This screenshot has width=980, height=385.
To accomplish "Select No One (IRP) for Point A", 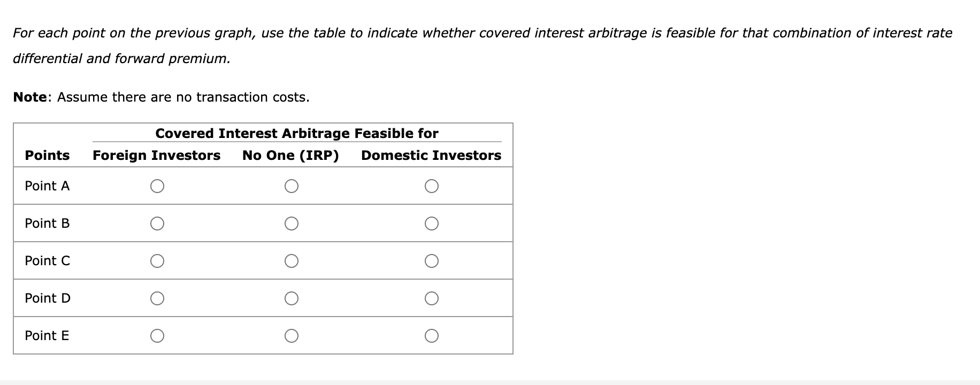I will [x=291, y=186].
